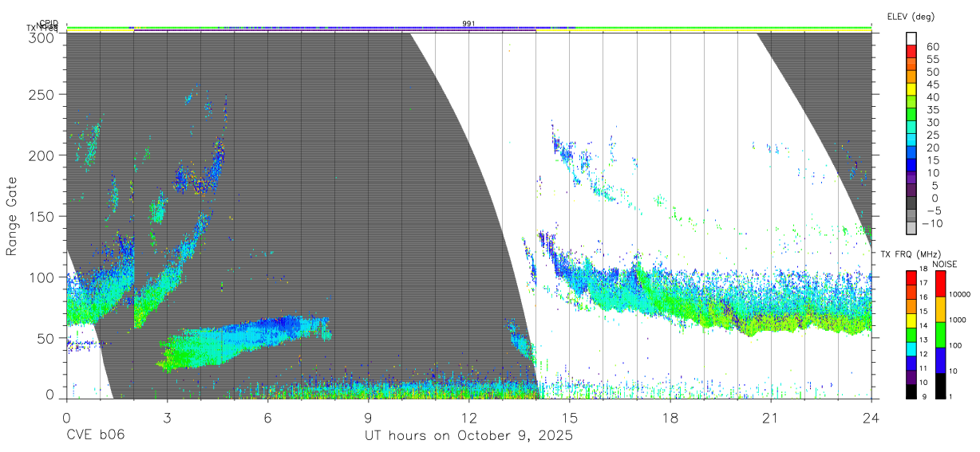The width and height of the screenshot is (980, 452).
Task: Click the '45' label on elevation scale
Action: pos(932,85)
